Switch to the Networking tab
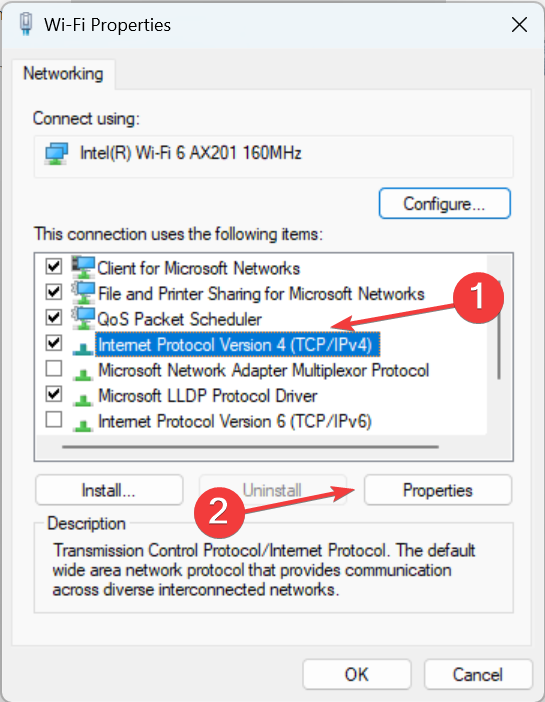 [63, 74]
